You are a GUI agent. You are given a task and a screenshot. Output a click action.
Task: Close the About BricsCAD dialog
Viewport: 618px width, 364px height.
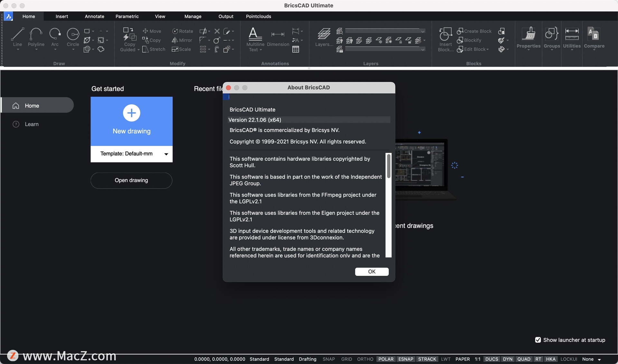(228, 88)
